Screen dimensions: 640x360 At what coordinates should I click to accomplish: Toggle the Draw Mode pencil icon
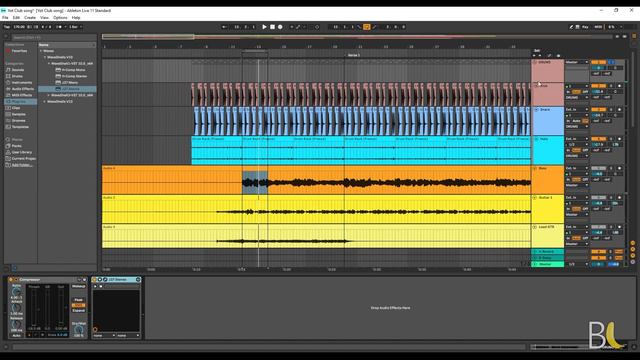click(571, 27)
